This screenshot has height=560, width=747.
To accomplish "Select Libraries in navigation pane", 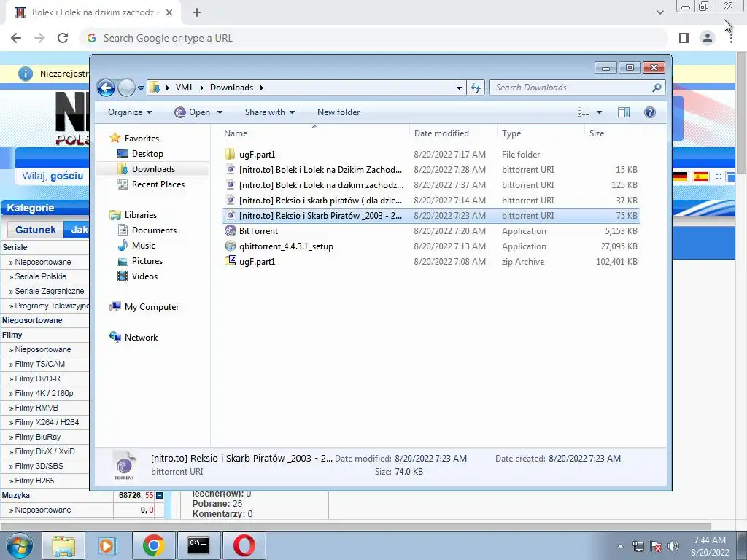I will (x=141, y=215).
